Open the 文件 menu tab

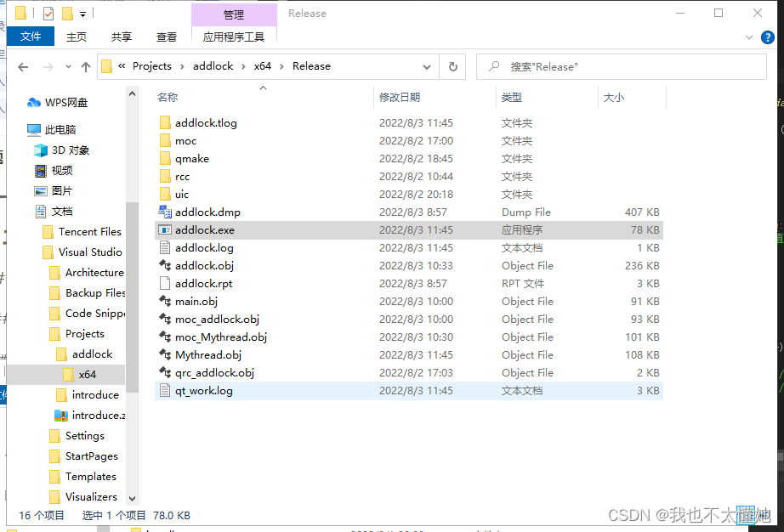pyautogui.click(x=31, y=37)
